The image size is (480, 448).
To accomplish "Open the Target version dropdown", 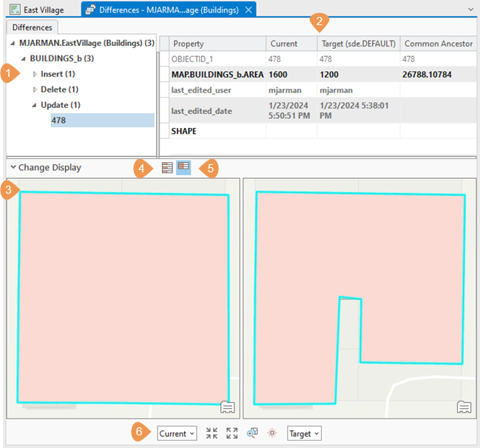I will pyautogui.click(x=305, y=434).
